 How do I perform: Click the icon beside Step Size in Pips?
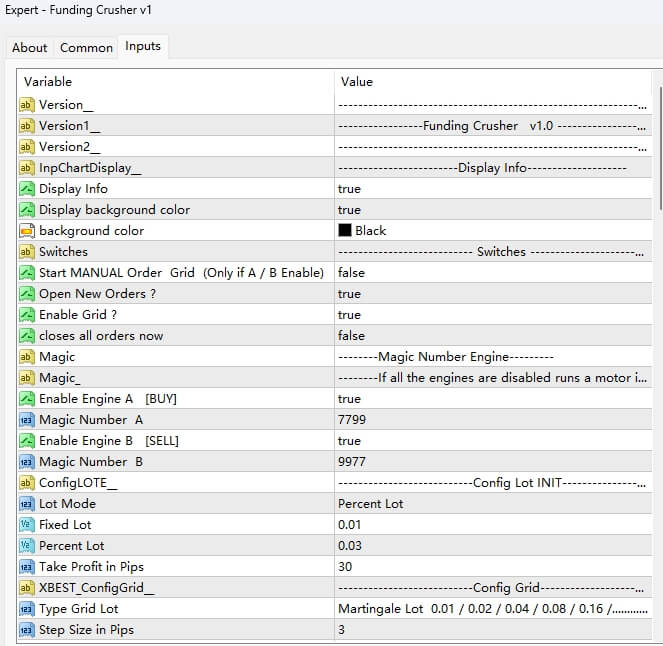pyautogui.click(x=27, y=630)
